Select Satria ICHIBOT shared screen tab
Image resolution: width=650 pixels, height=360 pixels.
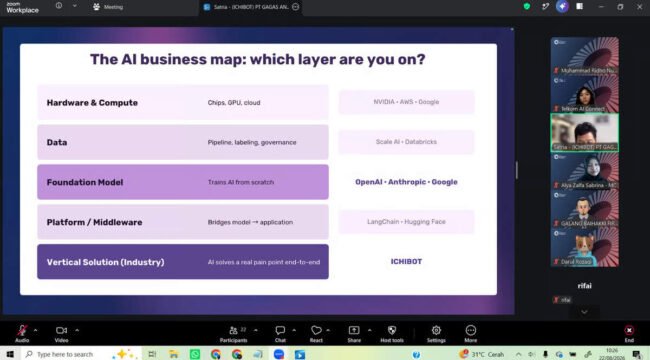point(251,7)
